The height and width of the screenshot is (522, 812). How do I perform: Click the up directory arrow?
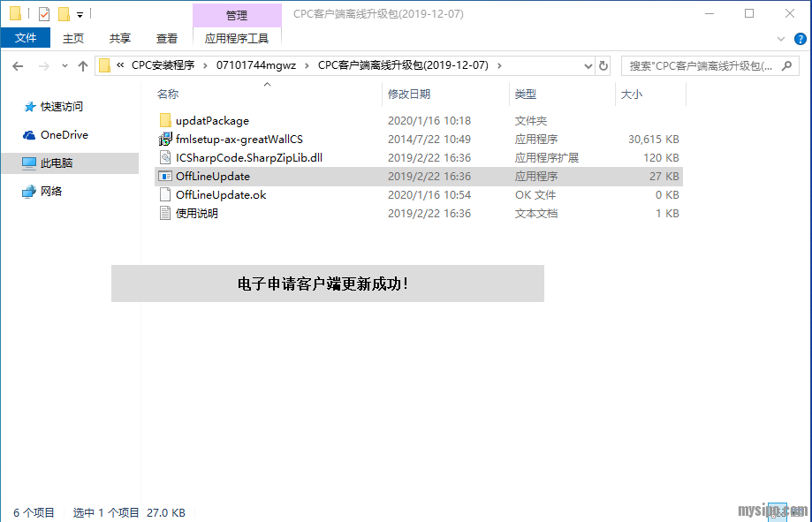tap(83, 66)
